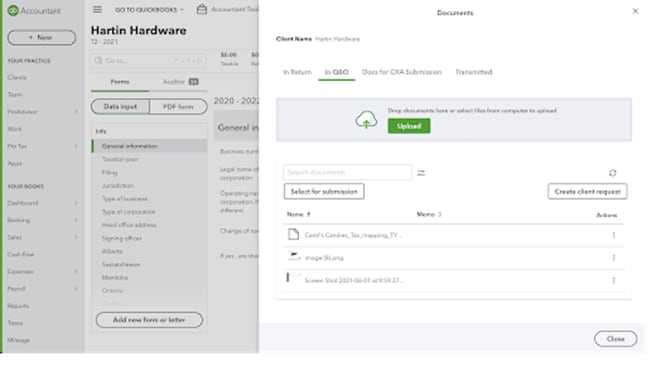This screenshot has height=366, width=661.
Task: Click the + New button
Action: pos(42,38)
